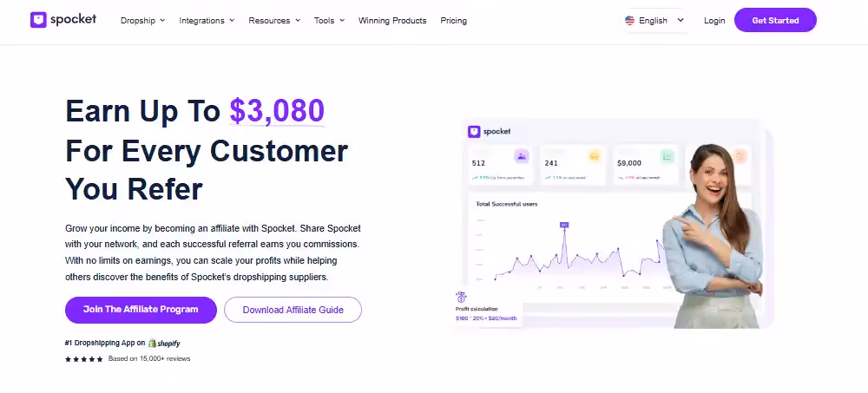868x393 pixels.
Task: Click the "#1 Dropshipping App on" text
Action: click(x=105, y=344)
